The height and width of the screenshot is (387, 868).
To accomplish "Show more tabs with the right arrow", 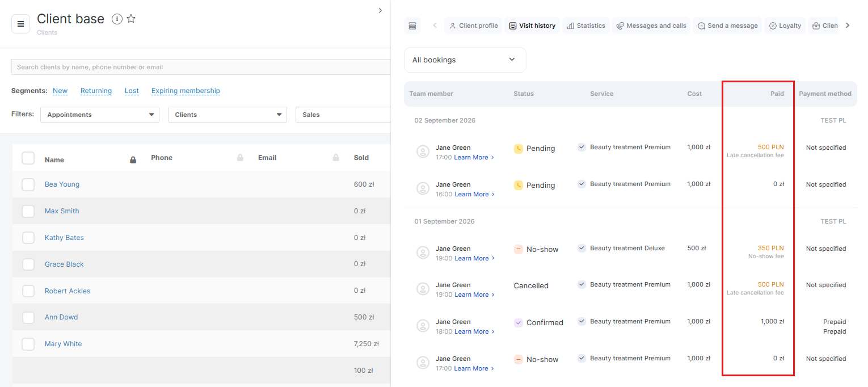I will tap(848, 26).
